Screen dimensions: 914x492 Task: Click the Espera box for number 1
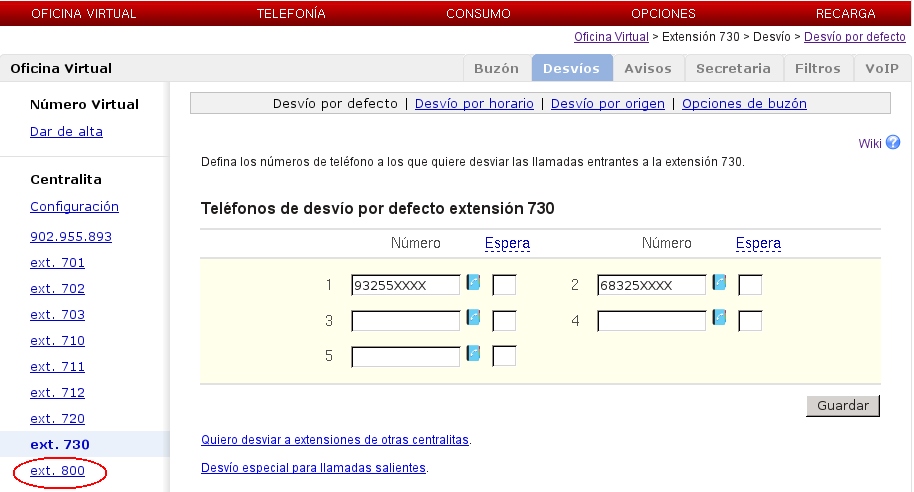(504, 286)
